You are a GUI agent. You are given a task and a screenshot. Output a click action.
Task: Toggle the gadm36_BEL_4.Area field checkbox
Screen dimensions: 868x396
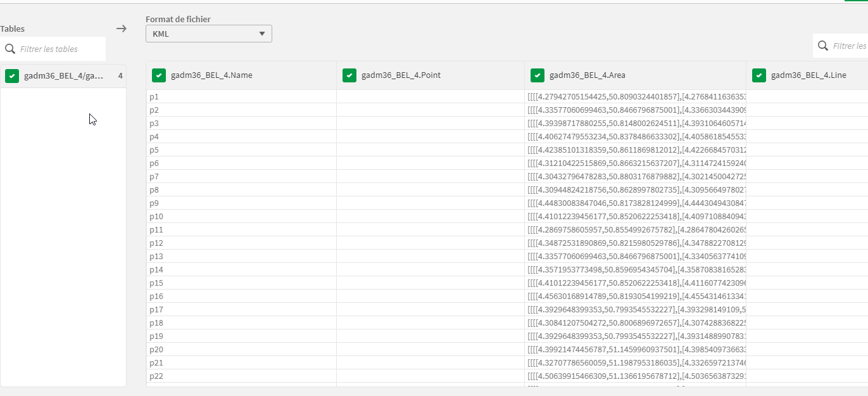(x=538, y=75)
